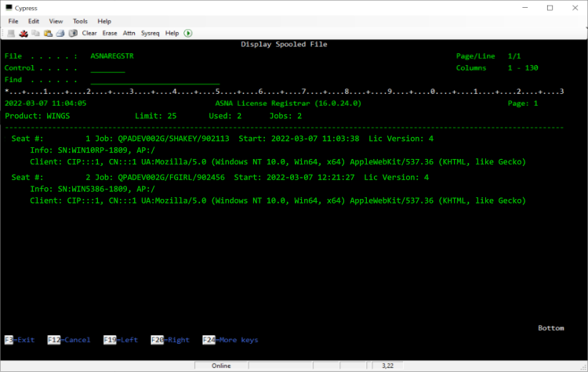Screen dimensions: 588x372
Task: Click the icon left of Clear button
Action: click(x=73, y=34)
